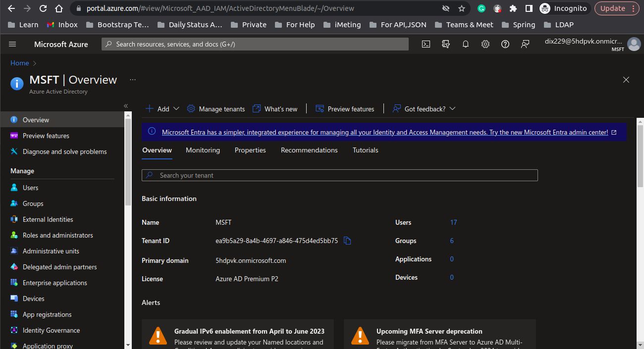
Task: Copy the Tenant ID to clipboard
Action: (347, 241)
